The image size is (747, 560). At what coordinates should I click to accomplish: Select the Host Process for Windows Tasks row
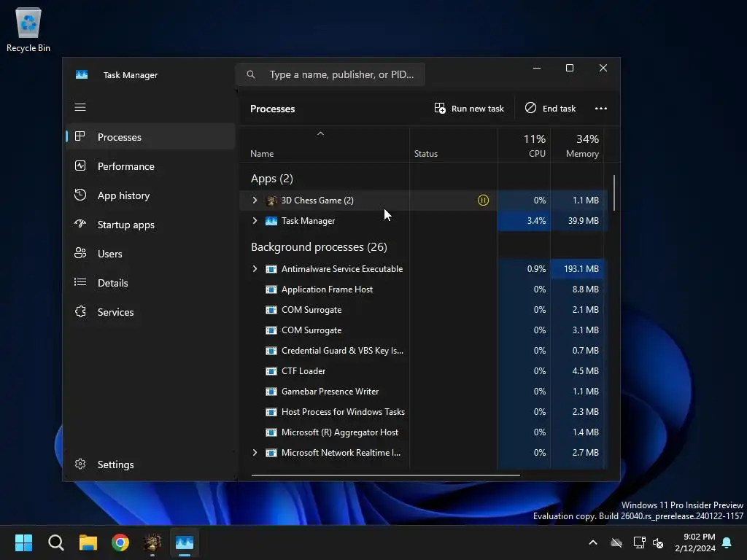(424, 412)
